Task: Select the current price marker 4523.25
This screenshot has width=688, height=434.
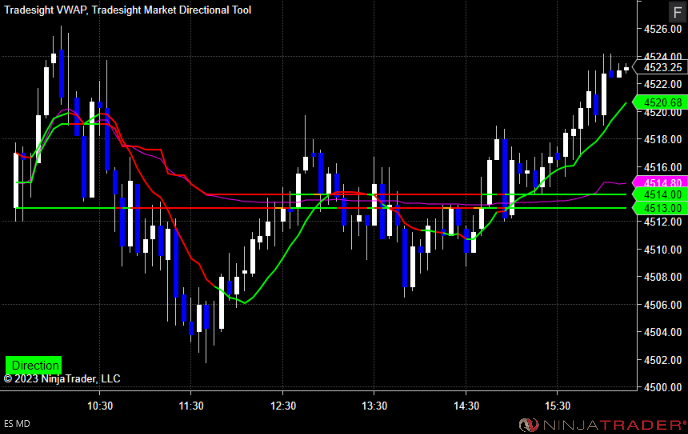Action: [x=661, y=67]
